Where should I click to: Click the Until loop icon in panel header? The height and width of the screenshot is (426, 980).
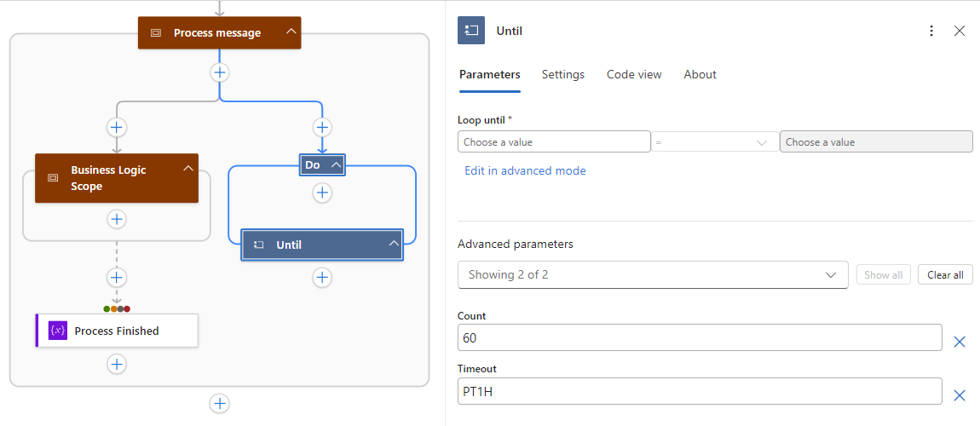coord(471,31)
